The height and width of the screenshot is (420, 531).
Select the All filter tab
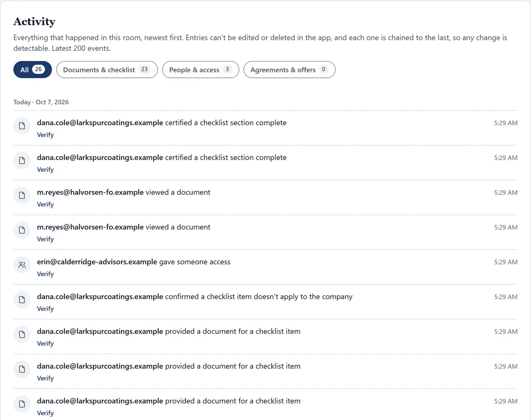point(33,70)
